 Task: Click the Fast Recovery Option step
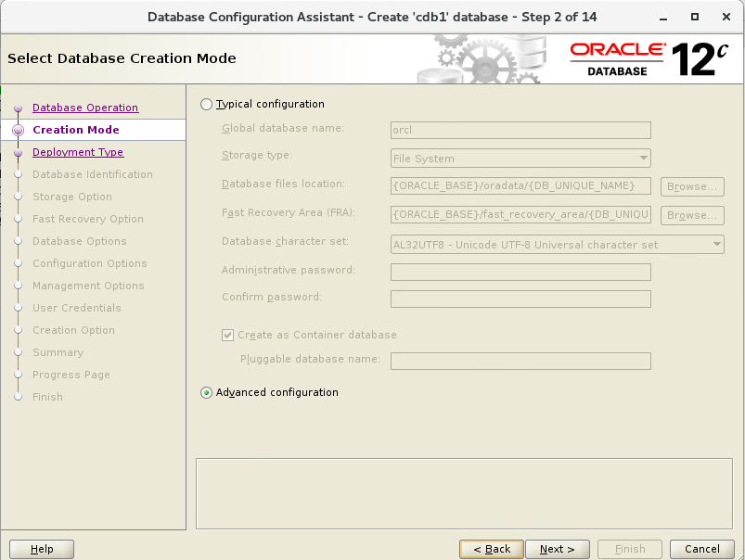pyautogui.click(x=88, y=219)
